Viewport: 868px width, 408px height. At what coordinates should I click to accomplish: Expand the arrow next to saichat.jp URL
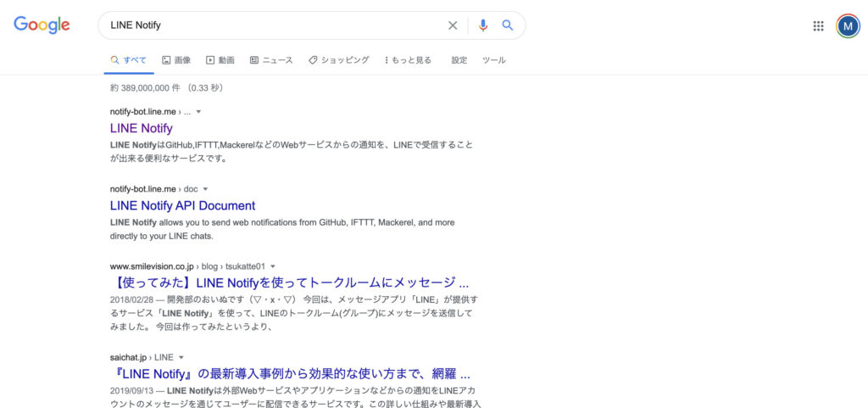(x=181, y=358)
